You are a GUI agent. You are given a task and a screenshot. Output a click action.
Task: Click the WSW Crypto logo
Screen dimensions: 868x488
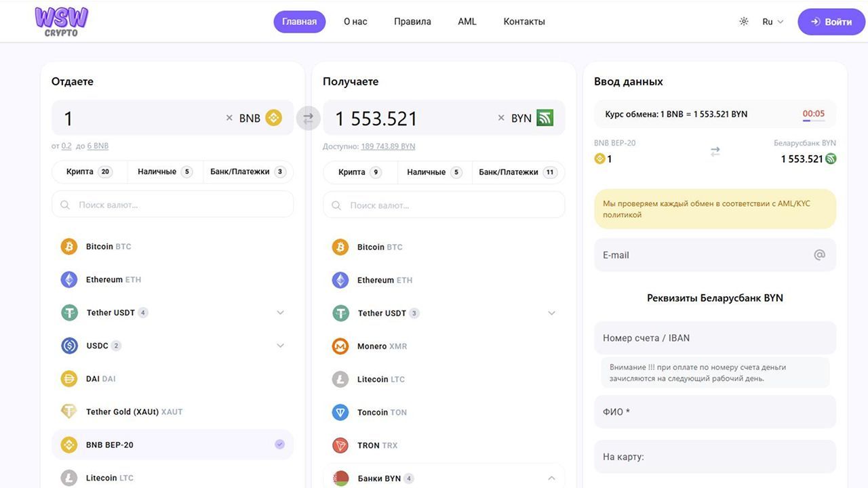pyautogui.click(x=61, y=22)
